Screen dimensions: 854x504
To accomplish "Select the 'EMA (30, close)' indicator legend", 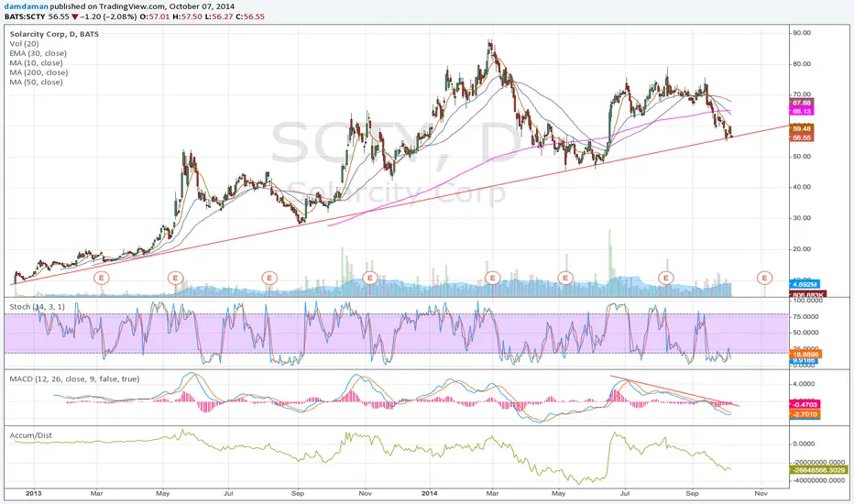I will [x=38, y=53].
